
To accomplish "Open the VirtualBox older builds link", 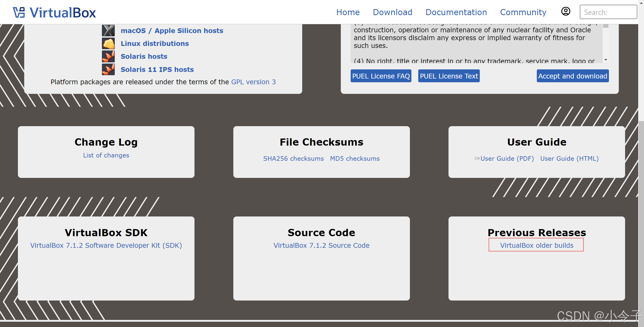I will 537,245.
